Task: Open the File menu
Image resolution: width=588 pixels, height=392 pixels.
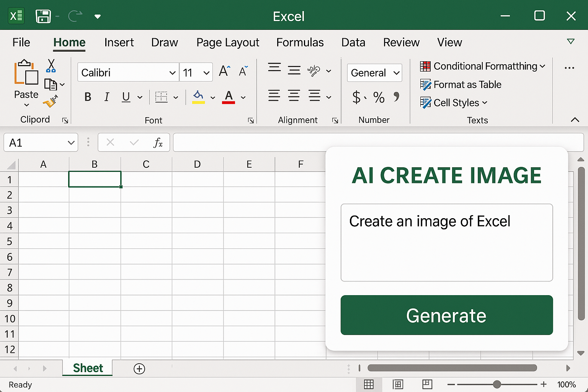Action: (x=21, y=42)
